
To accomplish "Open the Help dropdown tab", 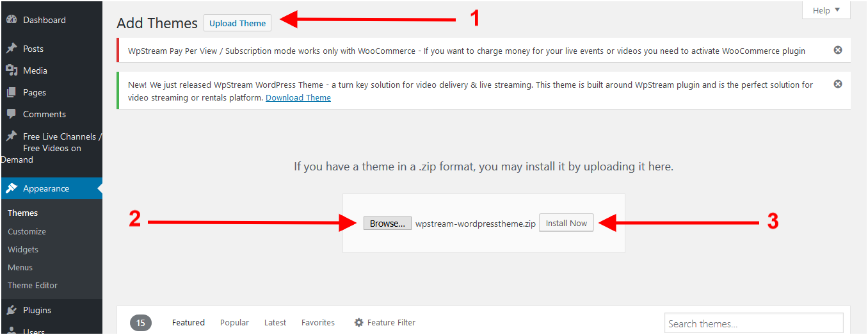I will (x=826, y=10).
